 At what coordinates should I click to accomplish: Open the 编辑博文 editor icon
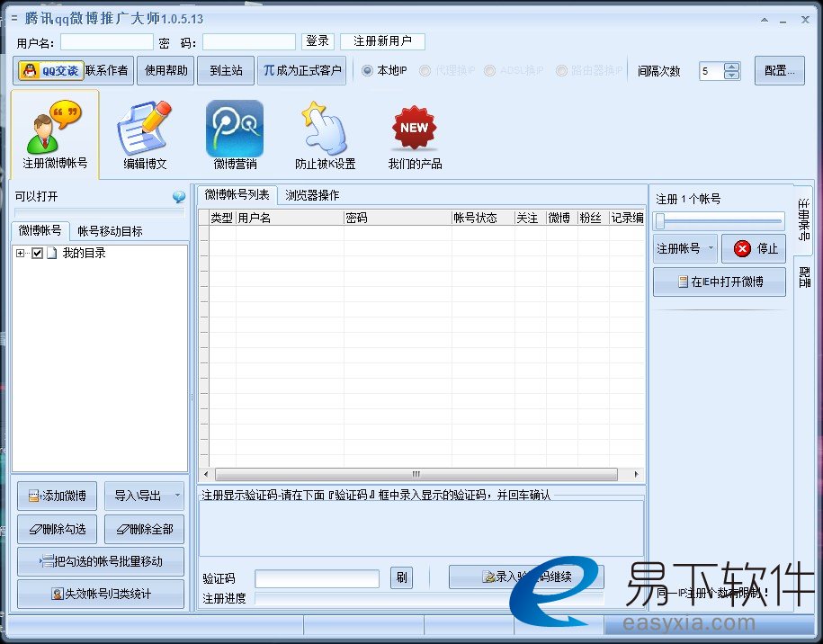(145, 134)
